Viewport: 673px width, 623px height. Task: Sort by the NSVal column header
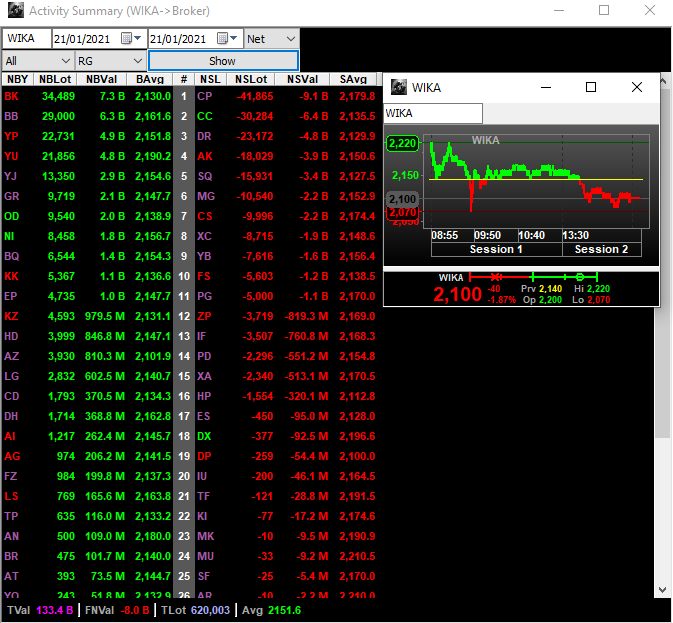click(x=303, y=79)
